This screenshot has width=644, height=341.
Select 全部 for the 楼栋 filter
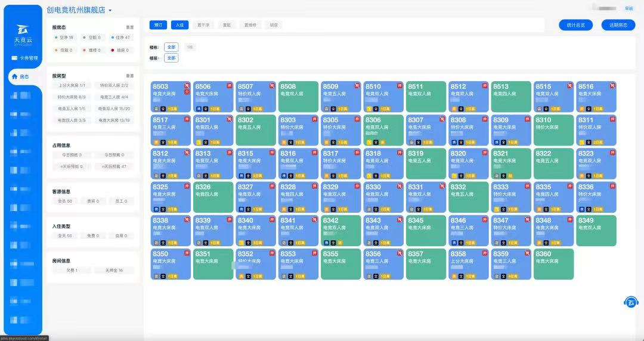(171, 47)
